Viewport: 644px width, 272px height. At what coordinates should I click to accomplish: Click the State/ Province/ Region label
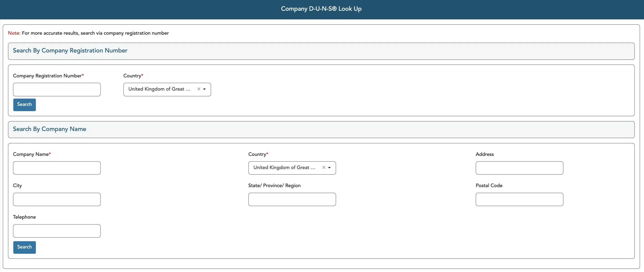tap(274, 186)
